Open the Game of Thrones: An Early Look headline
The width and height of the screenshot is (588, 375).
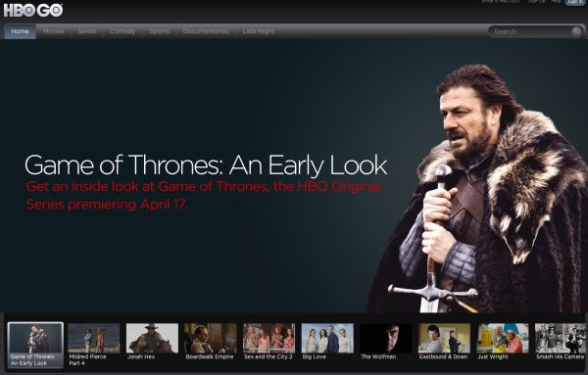[206, 165]
